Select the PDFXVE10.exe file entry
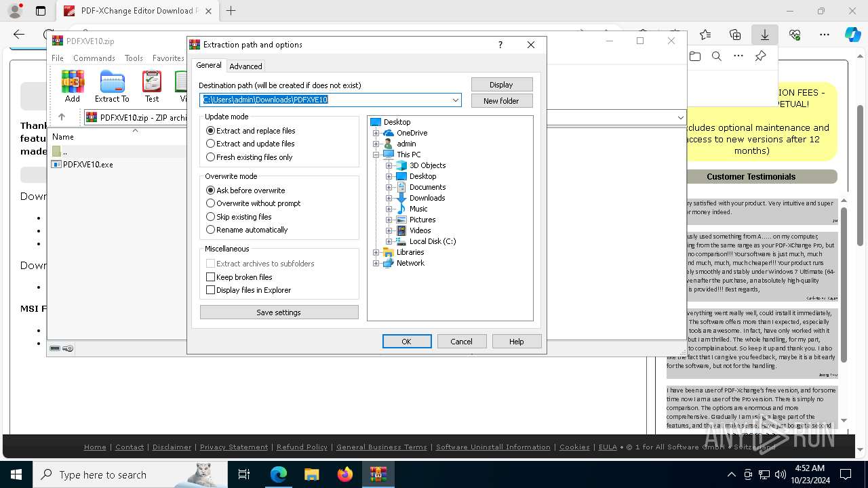Image resolution: width=868 pixels, height=488 pixels. pos(83,164)
